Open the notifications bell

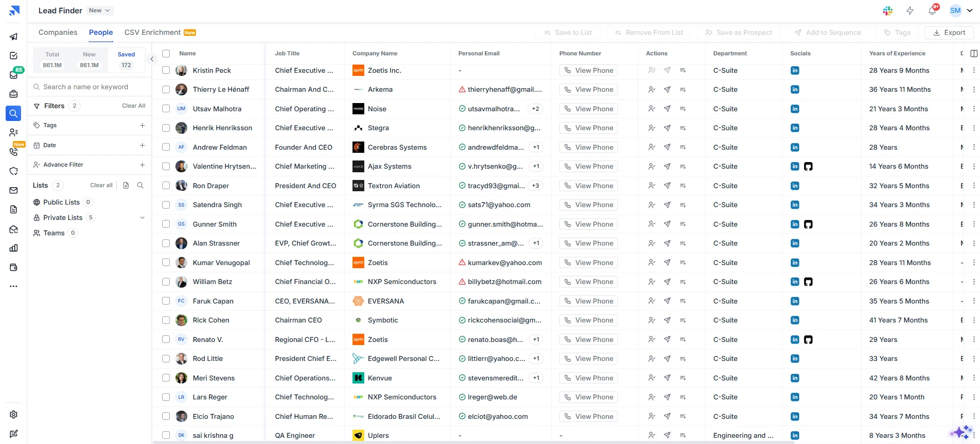[x=932, y=10]
